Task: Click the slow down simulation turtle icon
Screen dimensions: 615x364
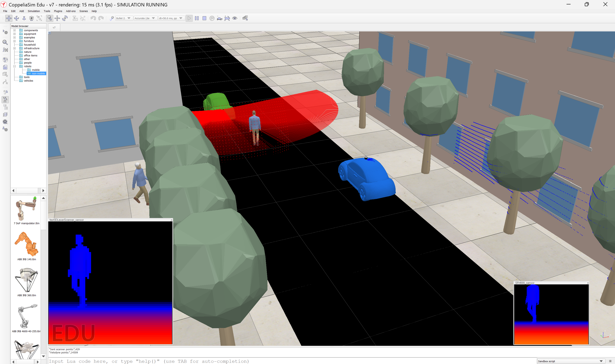Action: click(219, 18)
